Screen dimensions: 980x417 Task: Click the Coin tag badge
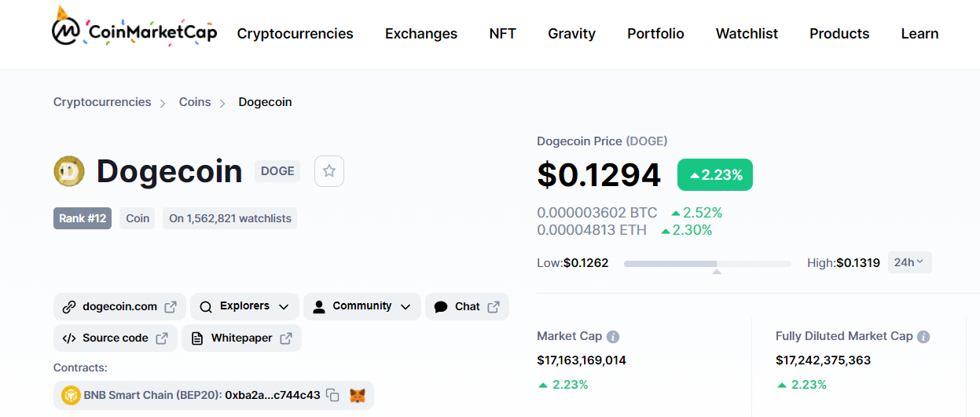(x=138, y=218)
